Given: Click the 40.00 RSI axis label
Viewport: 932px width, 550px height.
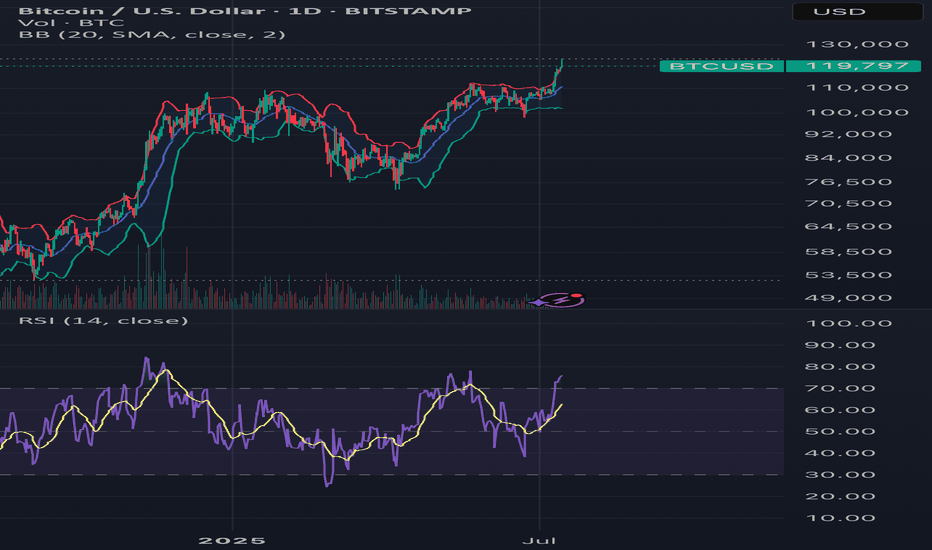Looking at the screenshot, I should pyautogui.click(x=840, y=454).
